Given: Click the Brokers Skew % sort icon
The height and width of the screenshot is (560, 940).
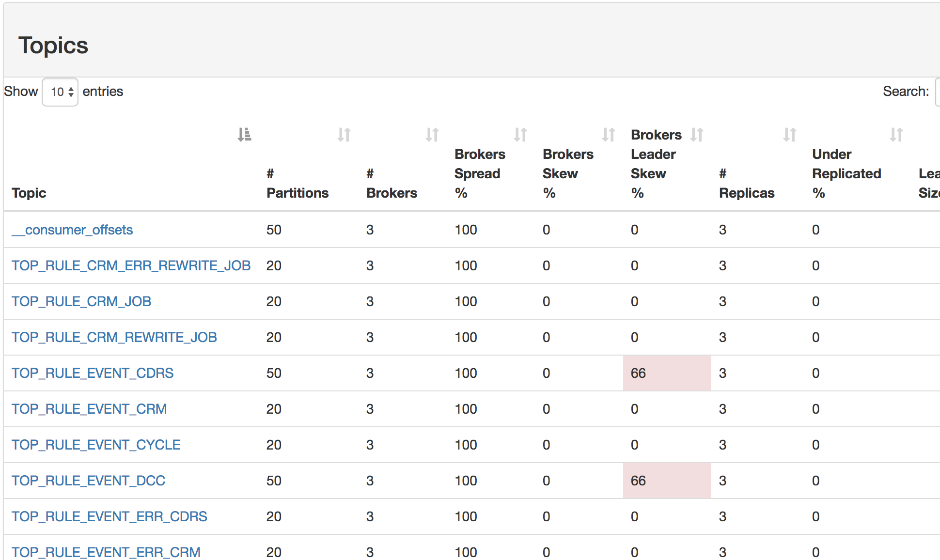Looking at the screenshot, I should click(609, 134).
